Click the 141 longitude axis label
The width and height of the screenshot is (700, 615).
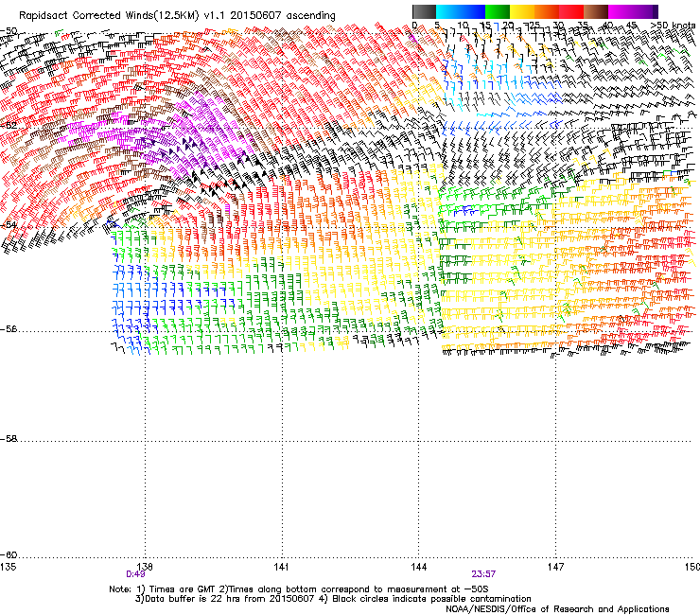coord(281,567)
